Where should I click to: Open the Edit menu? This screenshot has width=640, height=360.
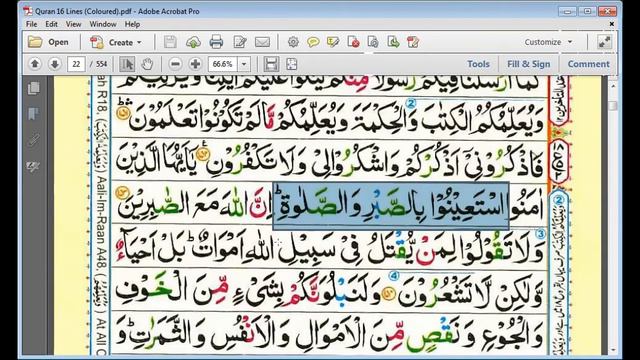(51, 24)
